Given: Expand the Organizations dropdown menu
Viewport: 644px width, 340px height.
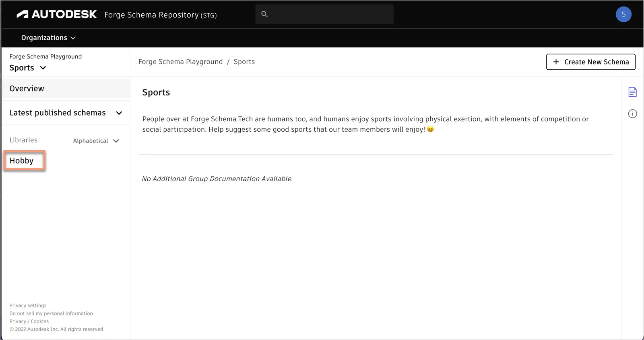Looking at the screenshot, I should click(48, 38).
